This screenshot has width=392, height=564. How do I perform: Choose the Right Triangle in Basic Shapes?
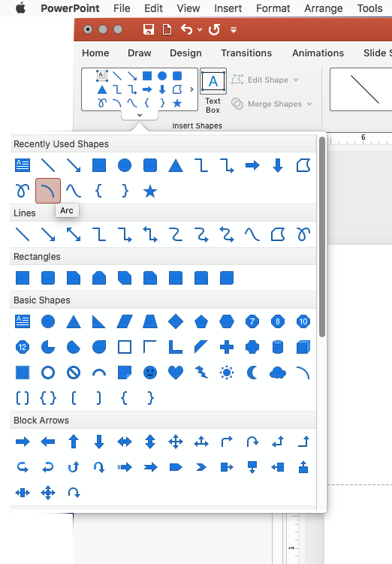click(x=99, y=321)
